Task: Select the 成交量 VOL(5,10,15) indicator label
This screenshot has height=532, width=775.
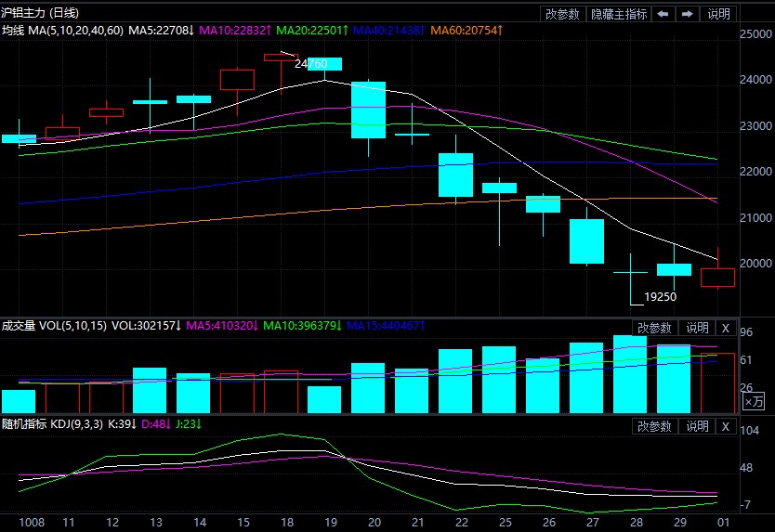Action: pos(54,327)
